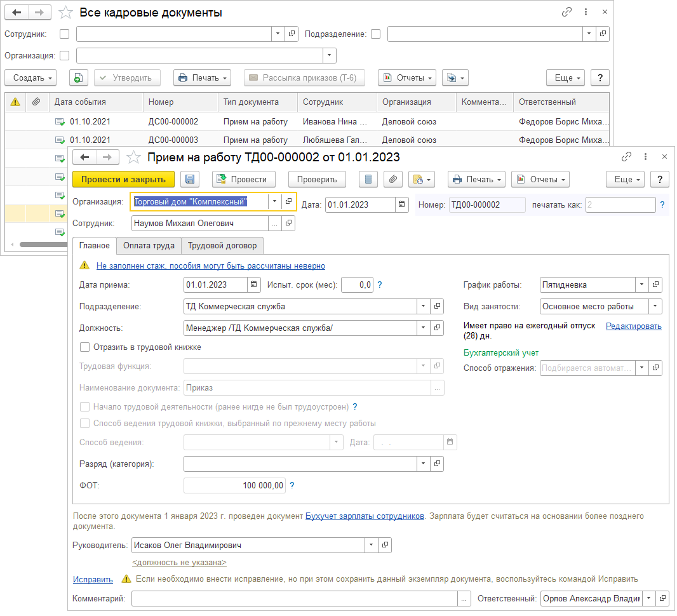677x616 pixels.
Task: Open calendar for Дата приема field
Action: [253, 285]
